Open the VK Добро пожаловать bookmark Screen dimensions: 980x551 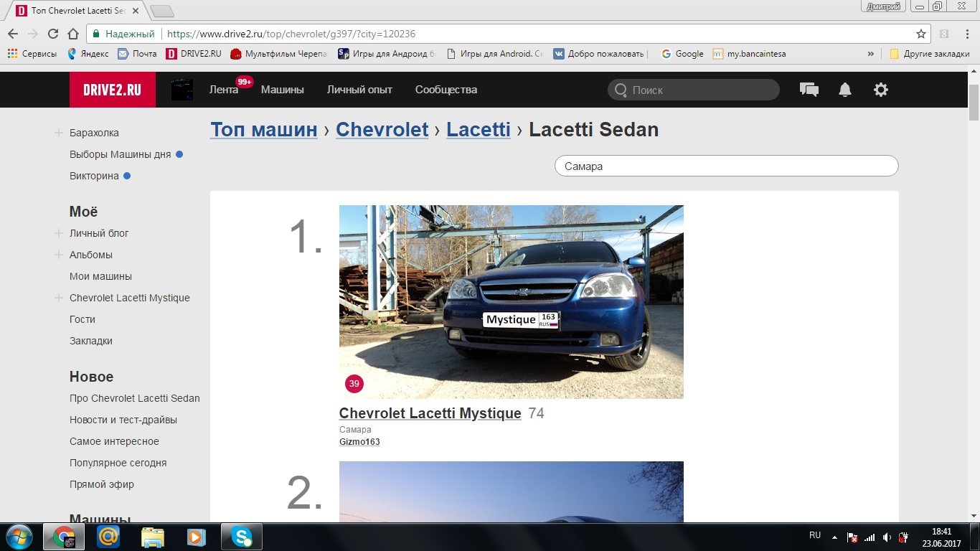point(600,54)
